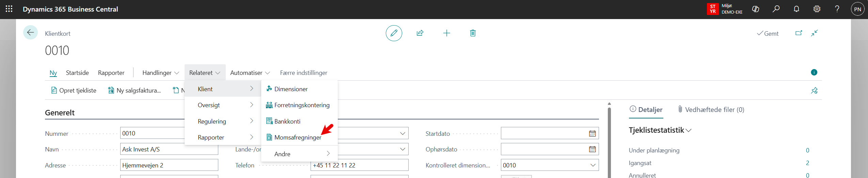Click the edit pencil icon
This screenshot has width=868, height=178.
coord(394,33)
